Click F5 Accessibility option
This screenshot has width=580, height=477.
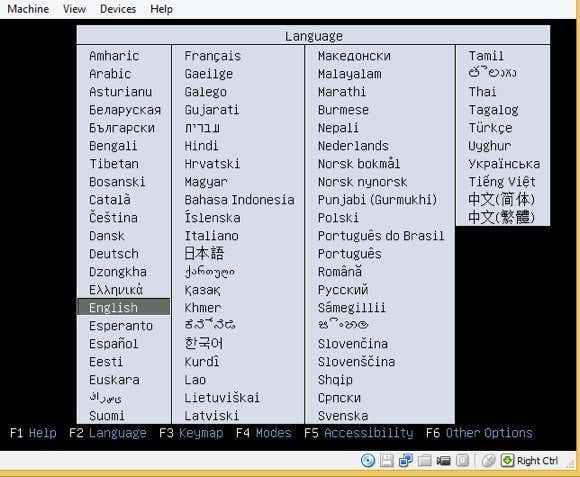click(x=359, y=433)
